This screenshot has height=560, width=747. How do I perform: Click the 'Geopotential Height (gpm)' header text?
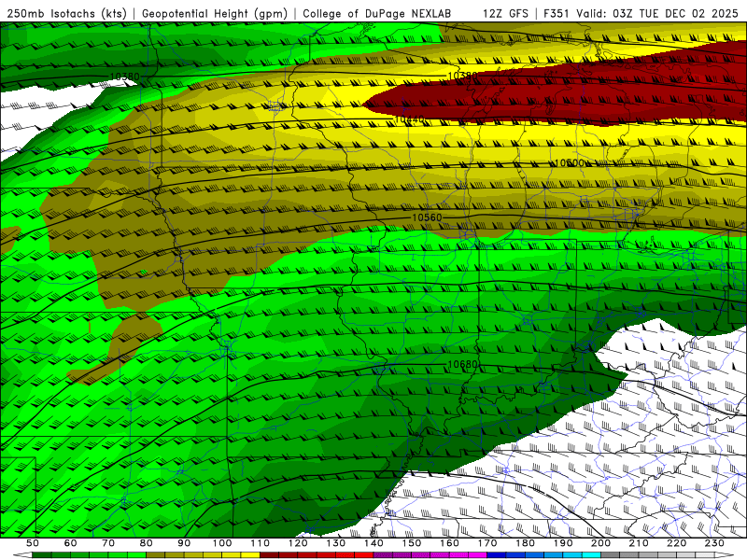click(x=215, y=13)
